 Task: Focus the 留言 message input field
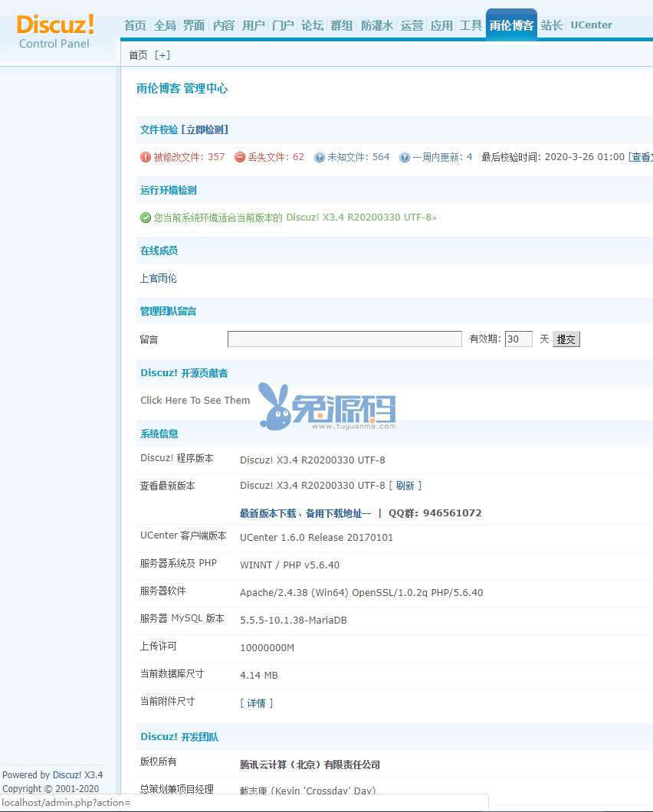pos(345,339)
